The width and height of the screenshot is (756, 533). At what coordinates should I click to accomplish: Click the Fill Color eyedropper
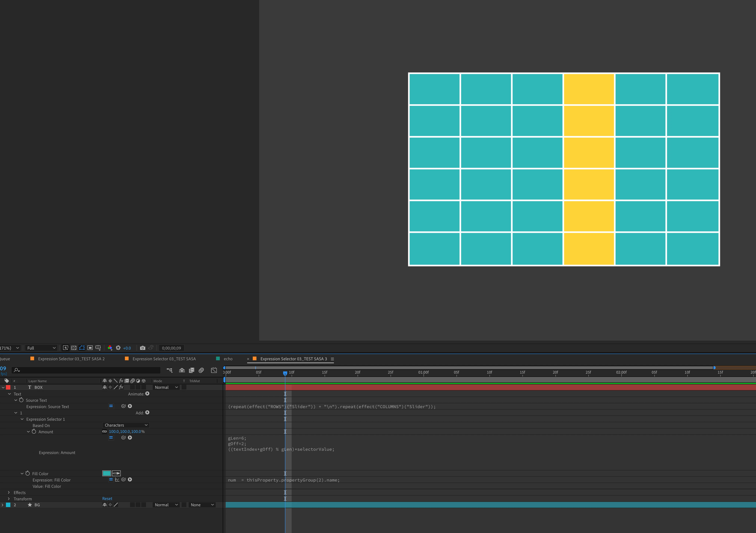pos(116,473)
